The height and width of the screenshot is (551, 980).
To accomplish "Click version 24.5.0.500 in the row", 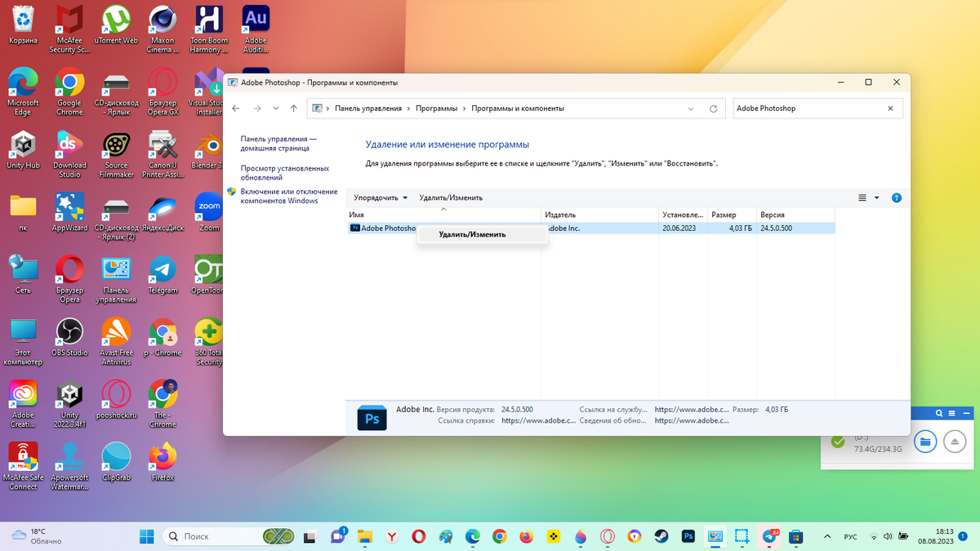I will pyautogui.click(x=777, y=229).
